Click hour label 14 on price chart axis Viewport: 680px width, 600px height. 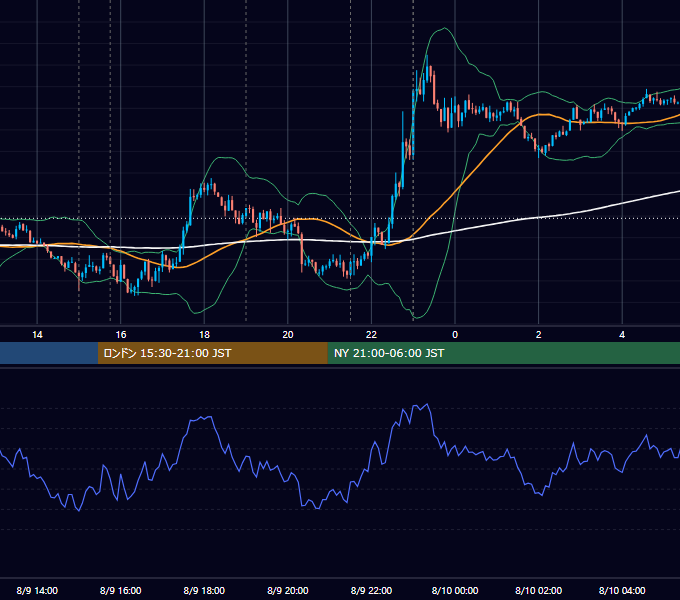pyautogui.click(x=37, y=335)
